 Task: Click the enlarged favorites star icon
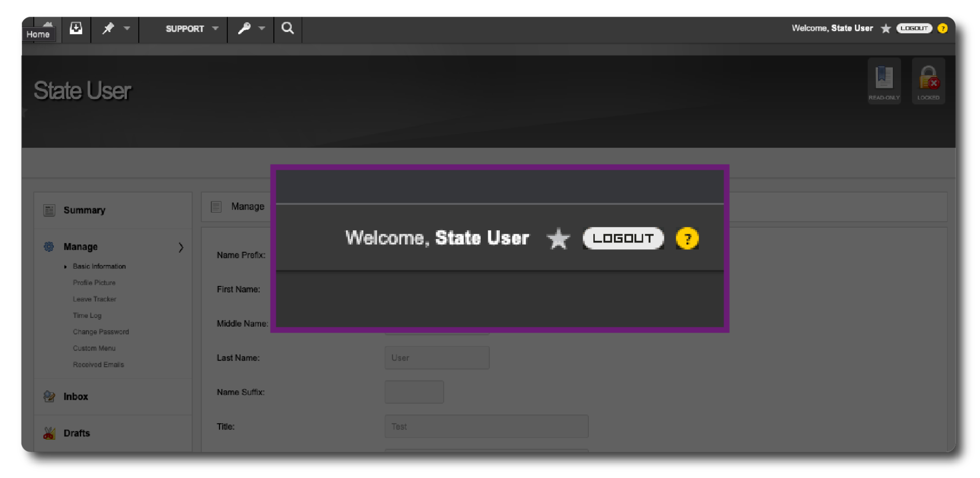tap(558, 239)
